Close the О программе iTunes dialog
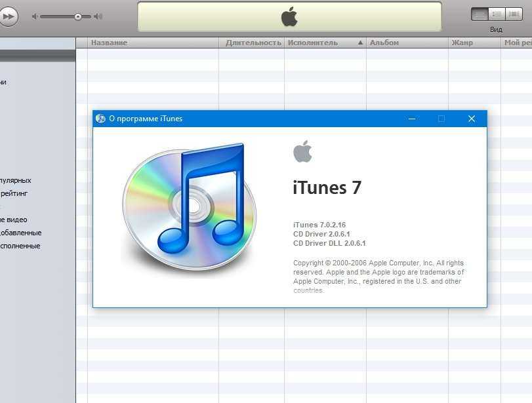Viewport: 532px width, 403px height. click(x=471, y=119)
